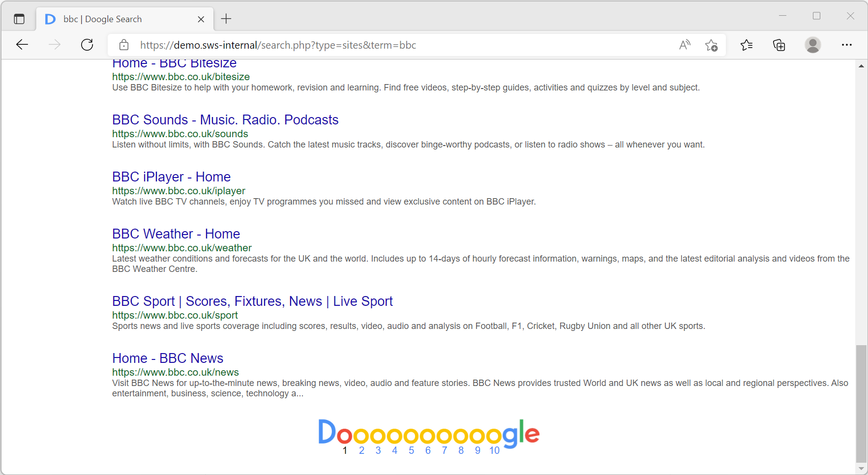Click the iPlayer description text
Viewport: 868px width, 475px height.
(324, 202)
